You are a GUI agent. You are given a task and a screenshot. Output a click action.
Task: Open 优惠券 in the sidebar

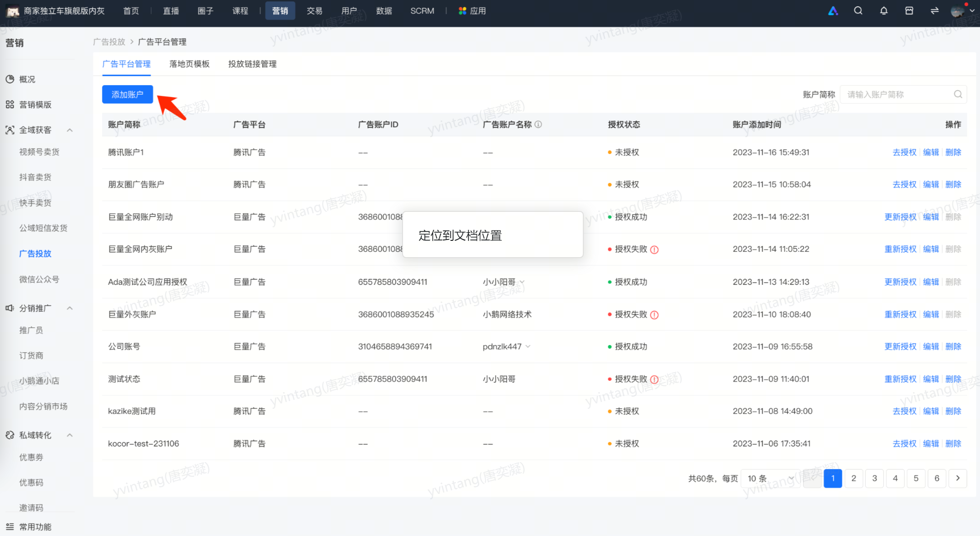tap(31, 457)
